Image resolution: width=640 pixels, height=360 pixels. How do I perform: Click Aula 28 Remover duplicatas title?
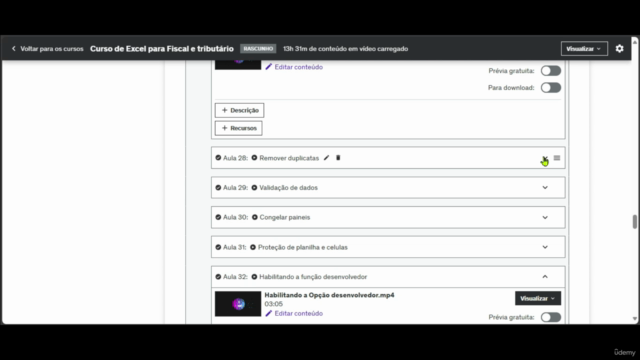(289, 158)
